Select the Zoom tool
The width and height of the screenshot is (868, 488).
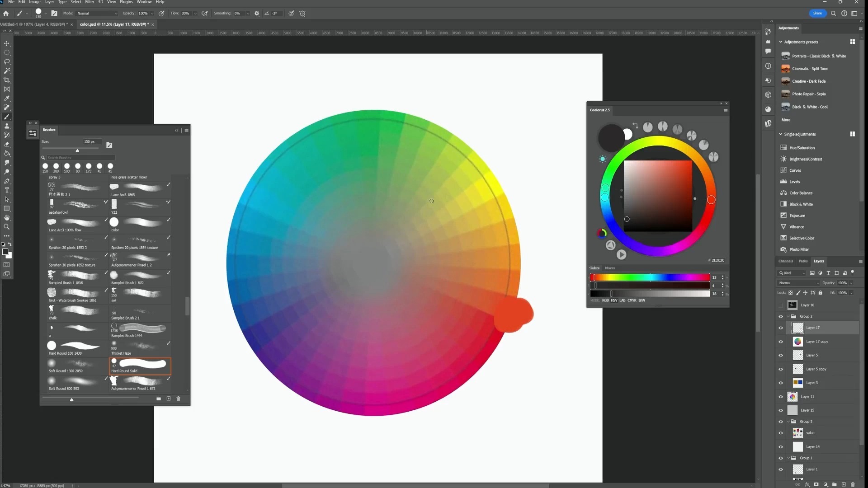click(x=7, y=227)
